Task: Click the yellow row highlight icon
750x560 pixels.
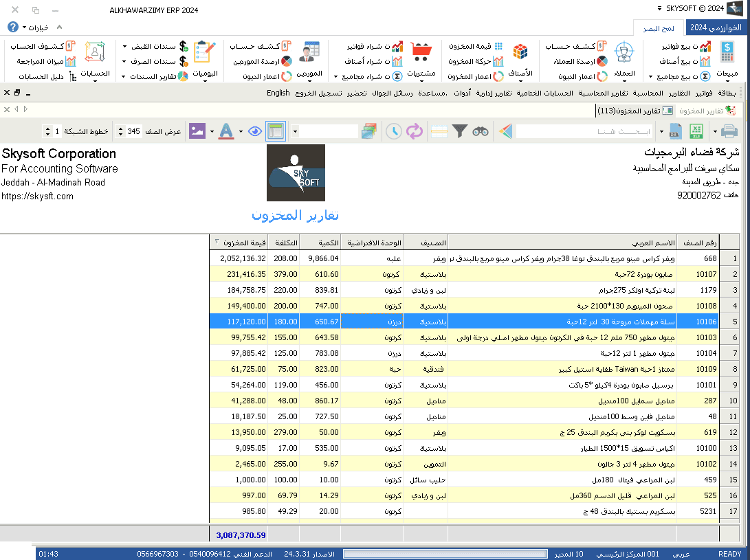Action: [439, 131]
